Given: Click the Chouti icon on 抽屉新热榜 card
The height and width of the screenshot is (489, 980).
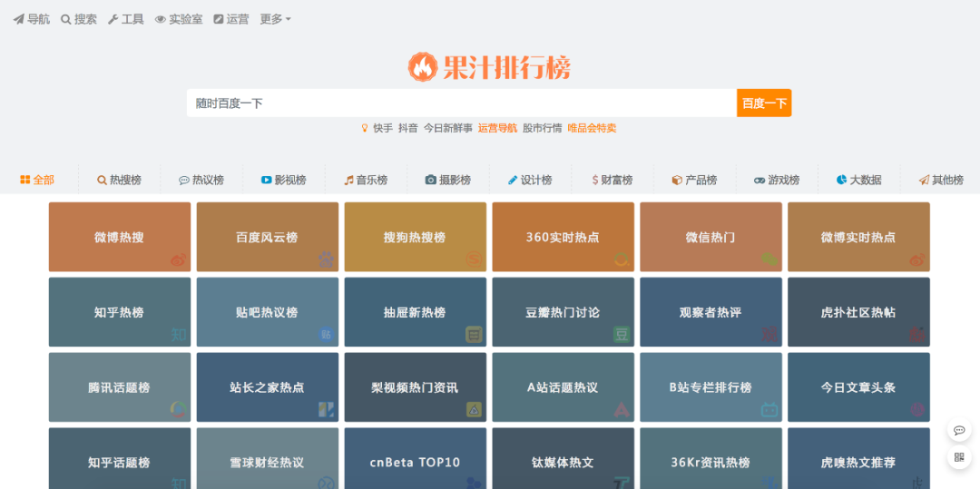Looking at the screenshot, I should click(474, 335).
